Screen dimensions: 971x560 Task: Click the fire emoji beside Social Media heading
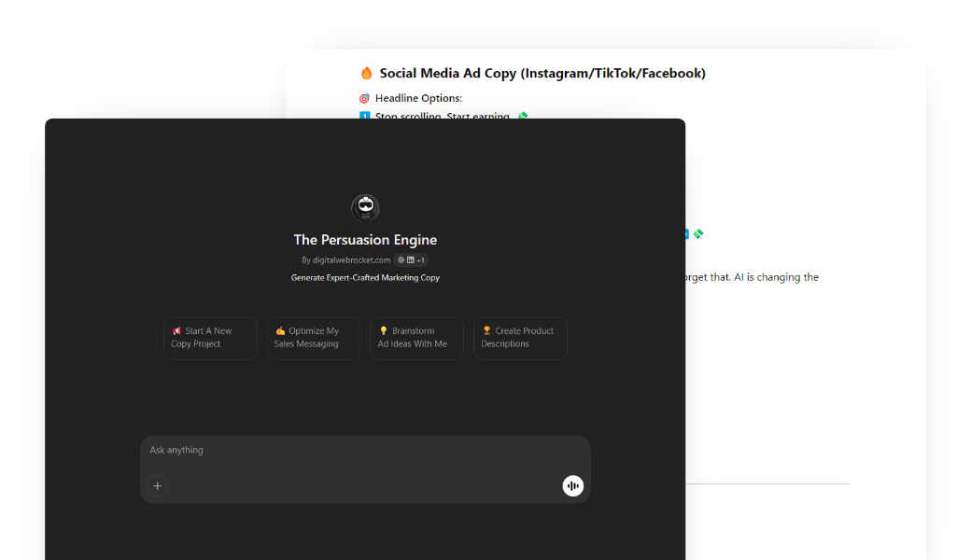367,73
